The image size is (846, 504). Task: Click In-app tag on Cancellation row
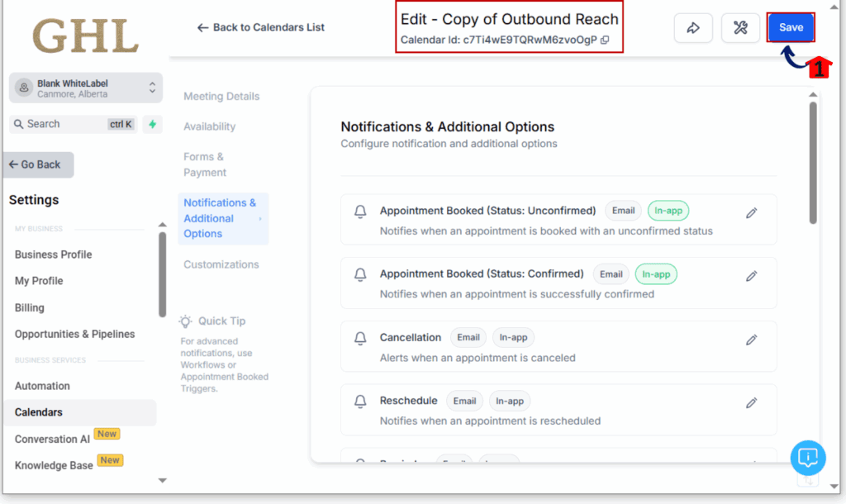(513, 337)
